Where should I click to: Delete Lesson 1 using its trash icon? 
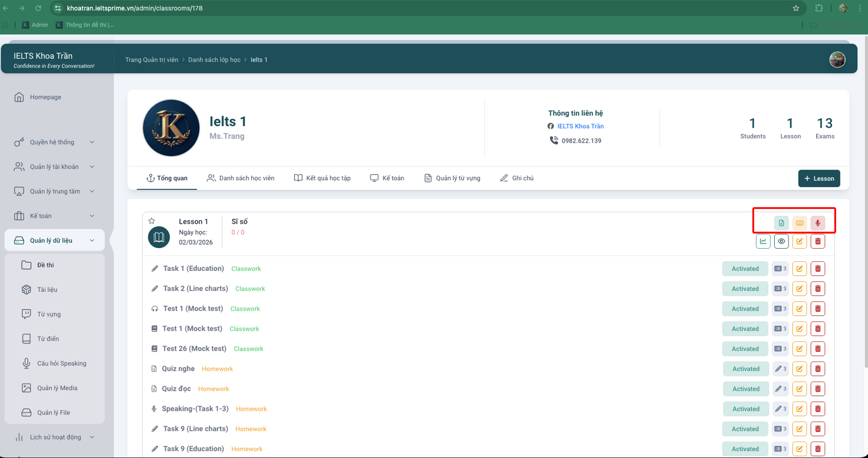[x=818, y=242]
